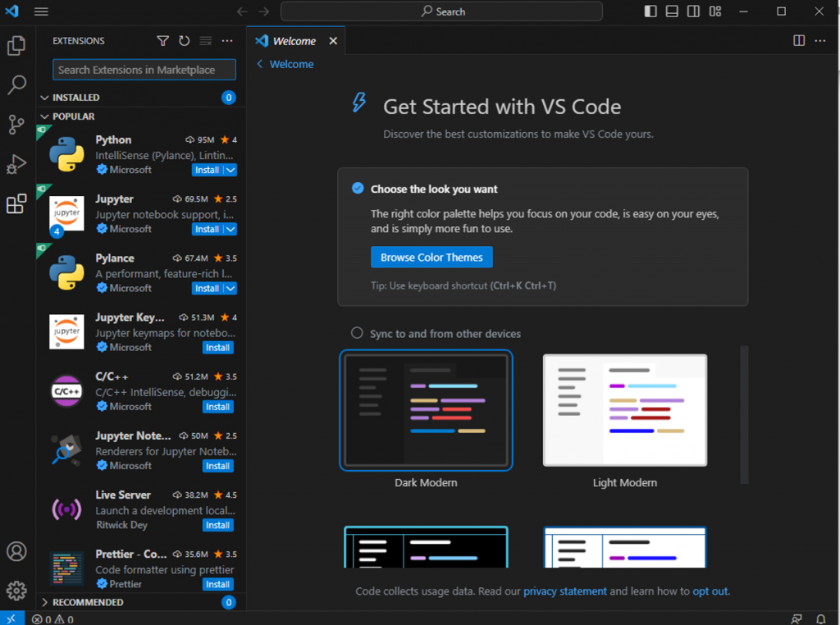Install the Jupyter extension
This screenshot has height=625, width=840.
click(x=208, y=229)
